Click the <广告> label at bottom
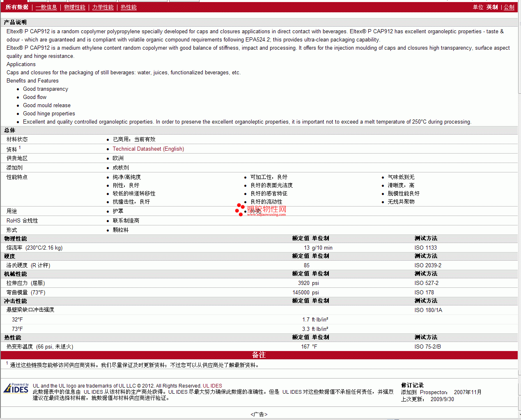521x420 pixels. [x=259, y=415]
